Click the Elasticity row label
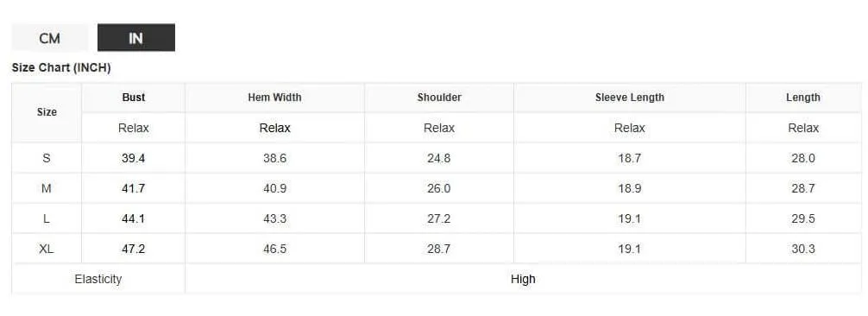 98,279
